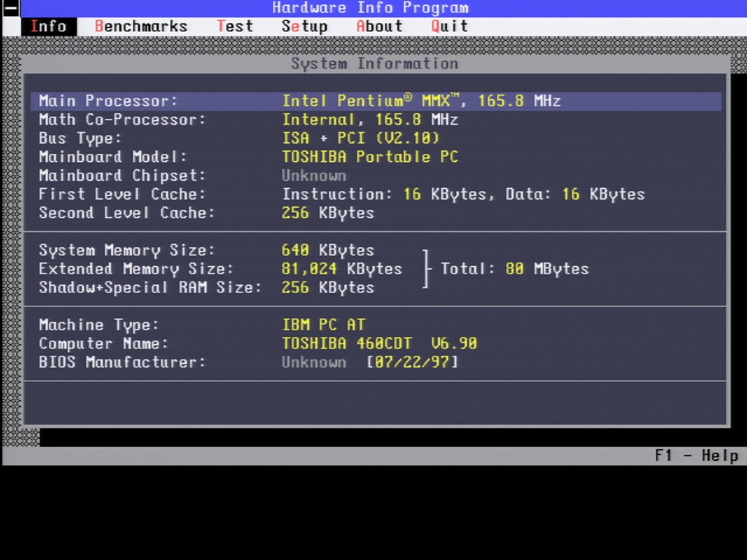Click the system menu box at top-left corner
Screen dimensions: 747x560
pos(10,9)
